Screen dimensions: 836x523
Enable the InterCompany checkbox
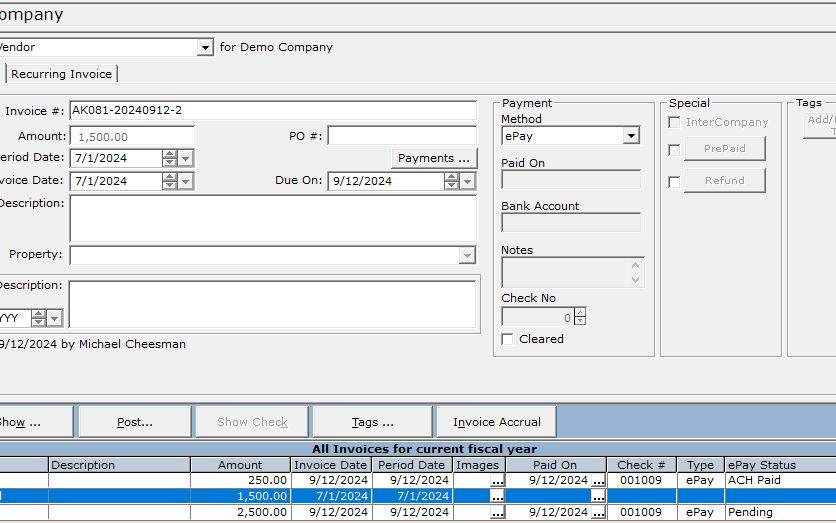coord(675,122)
